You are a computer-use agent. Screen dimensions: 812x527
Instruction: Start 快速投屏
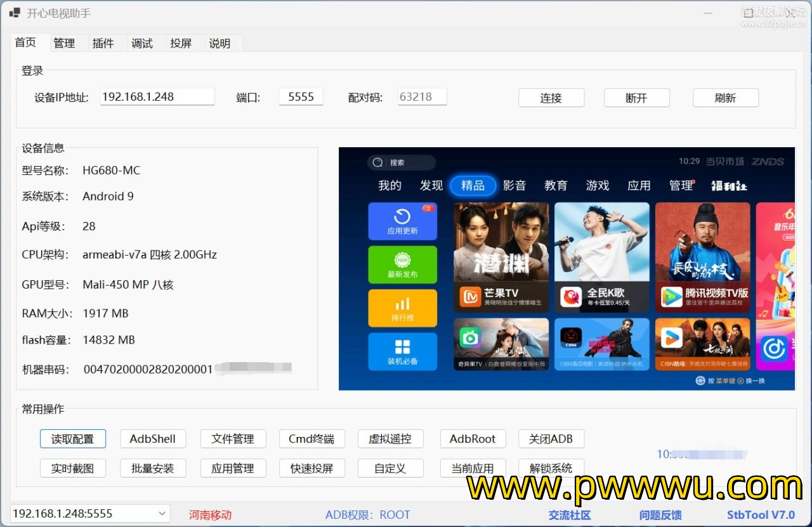pyautogui.click(x=311, y=468)
